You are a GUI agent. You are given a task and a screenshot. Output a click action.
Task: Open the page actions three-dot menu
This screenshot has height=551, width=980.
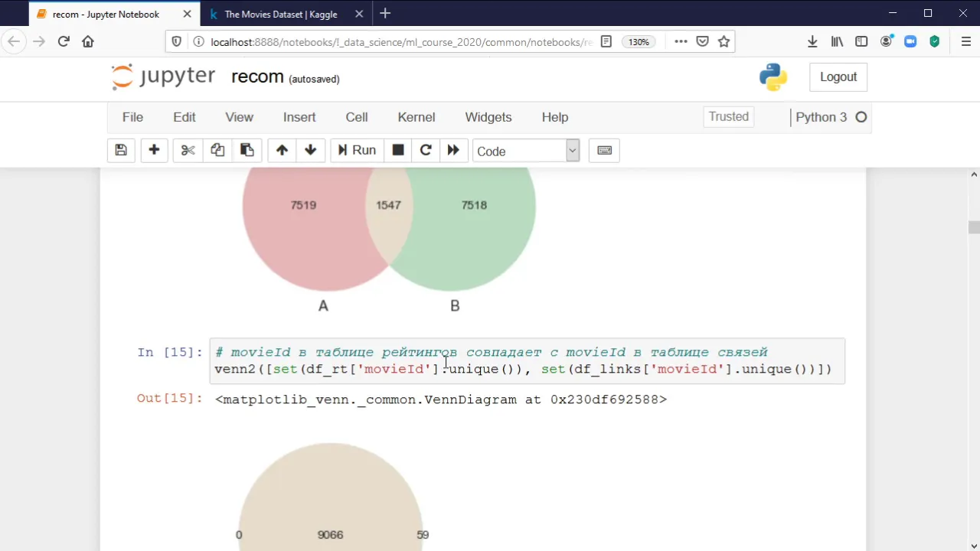point(681,42)
